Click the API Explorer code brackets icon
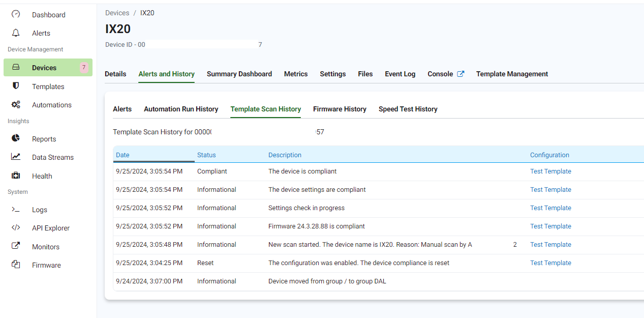The image size is (644, 318). coord(16,227)
